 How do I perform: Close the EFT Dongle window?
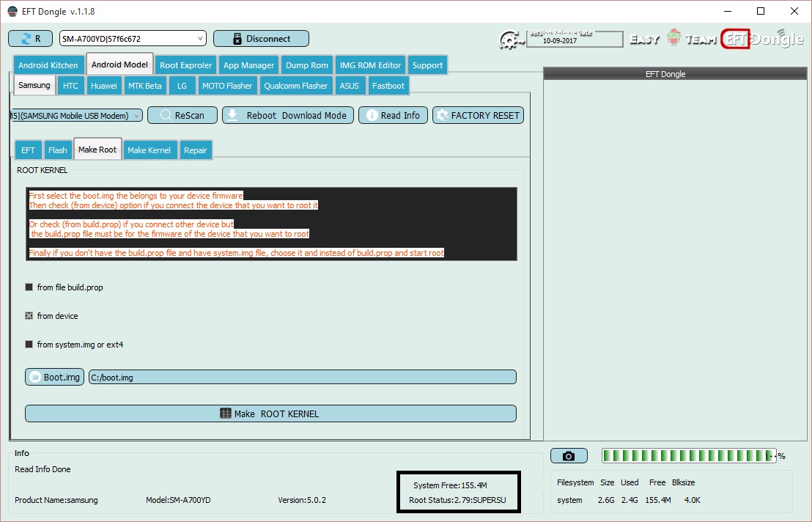794,11
